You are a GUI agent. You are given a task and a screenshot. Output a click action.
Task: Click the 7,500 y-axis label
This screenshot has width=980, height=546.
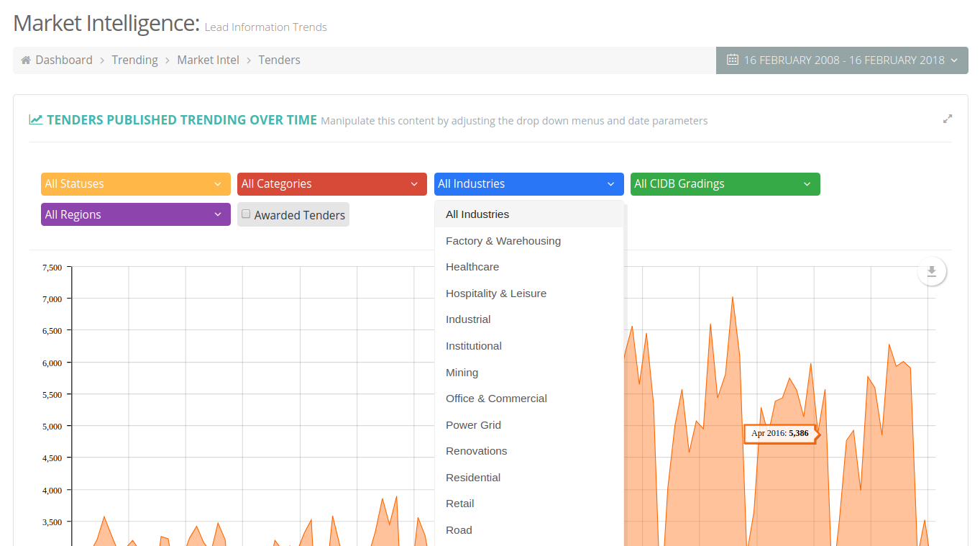[52, 268]
